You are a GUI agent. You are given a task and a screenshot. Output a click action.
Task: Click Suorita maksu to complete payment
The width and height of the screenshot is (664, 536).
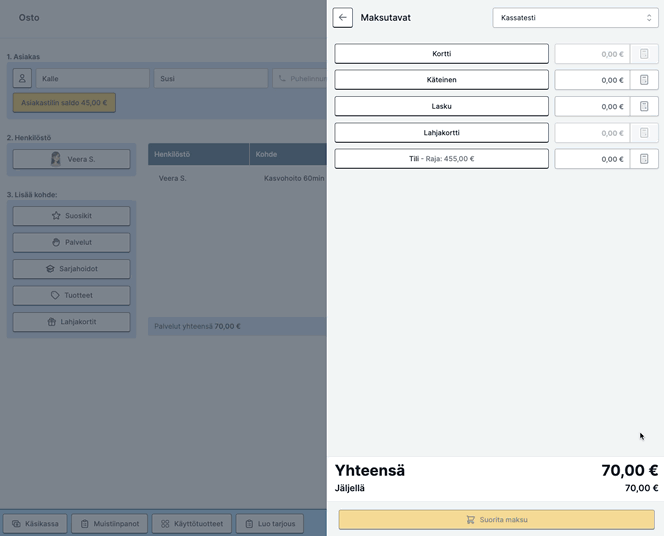[496, 519]
